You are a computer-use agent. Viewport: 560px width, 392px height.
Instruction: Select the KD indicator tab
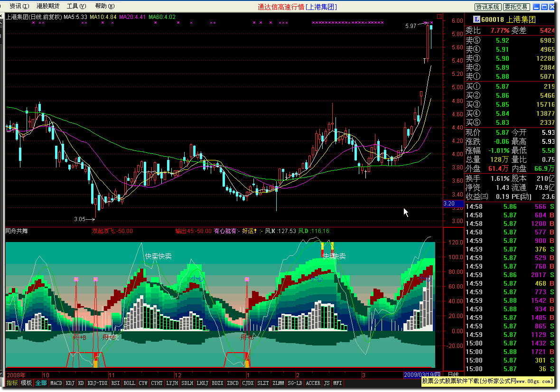[x=81, y=383]
